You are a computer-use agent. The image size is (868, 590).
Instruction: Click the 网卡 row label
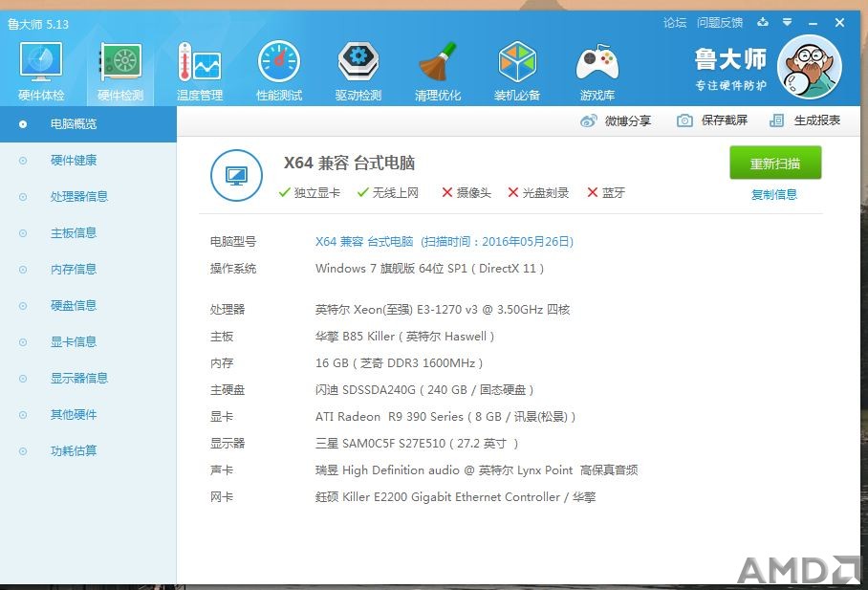pos(222,497)
